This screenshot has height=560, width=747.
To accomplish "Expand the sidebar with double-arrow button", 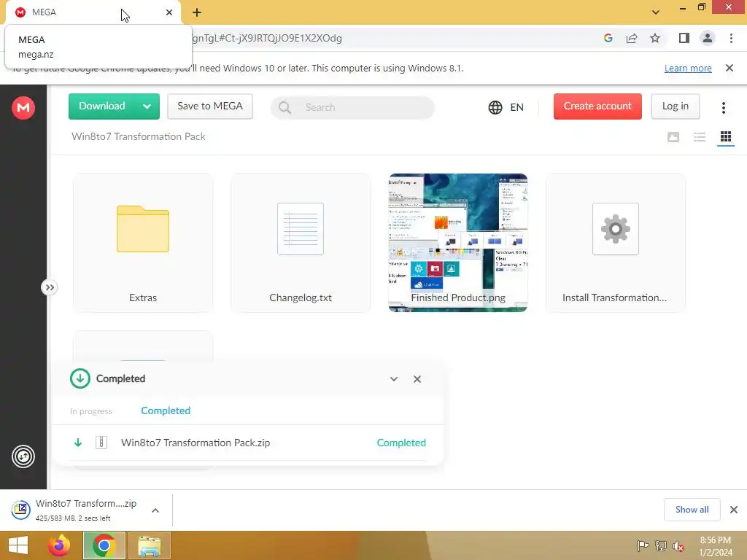I will [x=50, y=287].
